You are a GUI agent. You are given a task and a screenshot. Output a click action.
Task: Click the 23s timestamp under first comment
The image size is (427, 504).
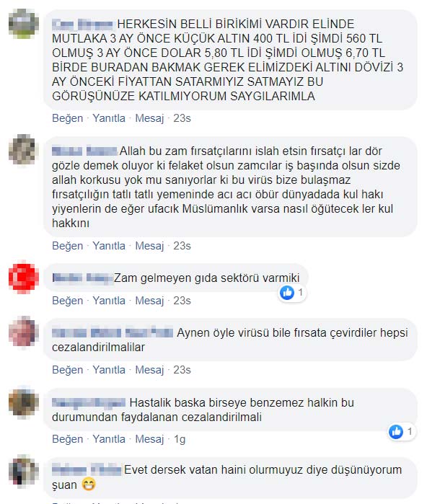[182, 118]
